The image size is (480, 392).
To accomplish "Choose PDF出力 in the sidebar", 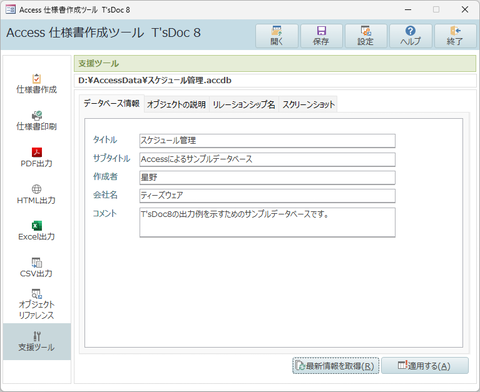I will (x=37, y=157).
